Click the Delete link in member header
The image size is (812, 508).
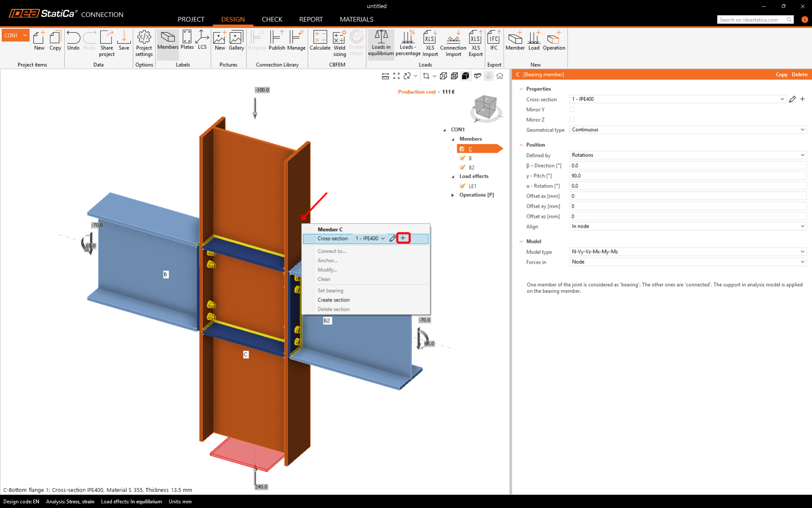click(x=799, y=75)
